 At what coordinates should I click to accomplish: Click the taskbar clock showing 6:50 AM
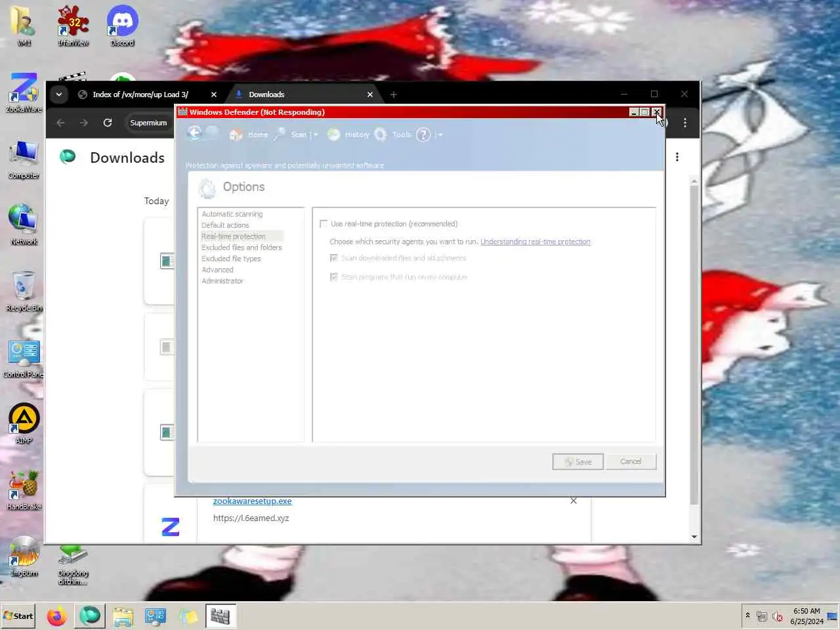pyautogui.click(x=807, y=616)
